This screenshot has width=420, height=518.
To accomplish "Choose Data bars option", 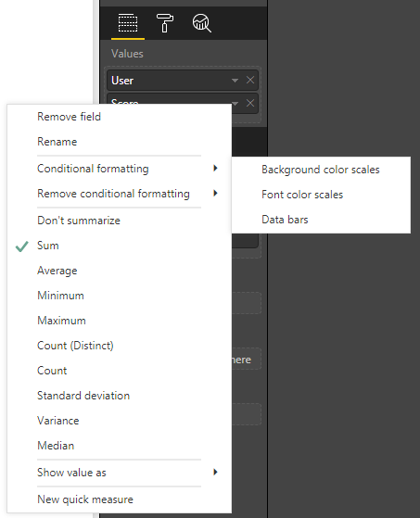I will click(321, 220).
